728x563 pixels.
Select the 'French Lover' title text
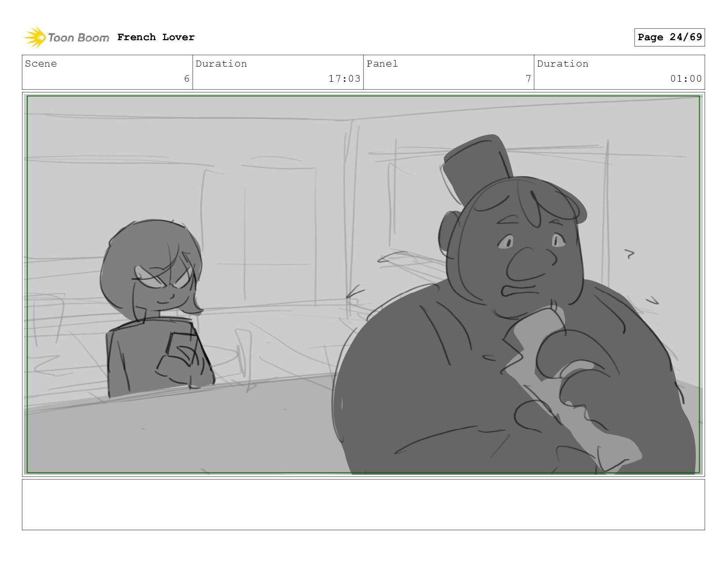156,37
